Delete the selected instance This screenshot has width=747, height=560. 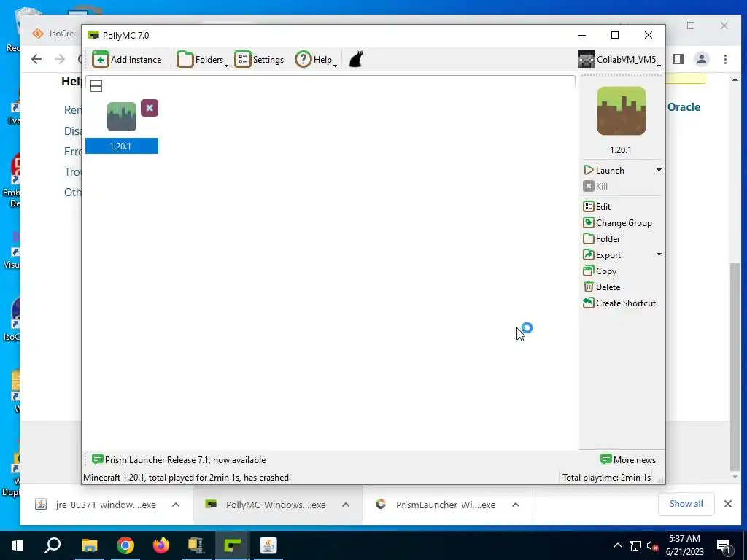coord(602,287)
